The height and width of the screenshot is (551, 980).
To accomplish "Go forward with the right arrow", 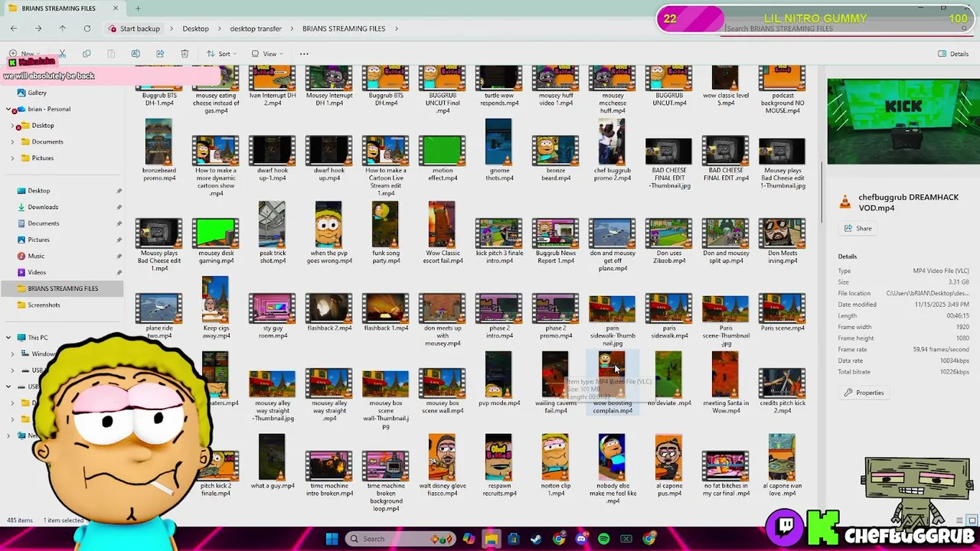I will 38,28.
